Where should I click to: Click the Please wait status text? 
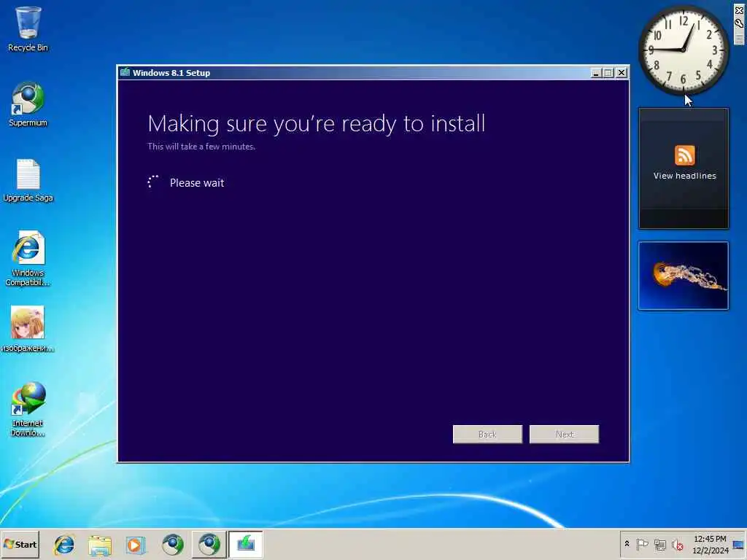pyautogui.click(x=197, y=183)
